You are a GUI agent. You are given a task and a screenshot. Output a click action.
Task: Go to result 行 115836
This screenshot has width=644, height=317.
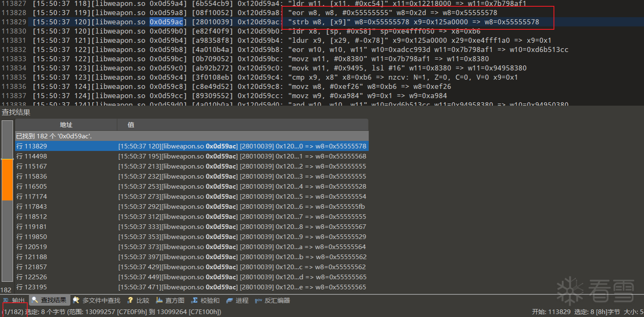click(192, 177)
